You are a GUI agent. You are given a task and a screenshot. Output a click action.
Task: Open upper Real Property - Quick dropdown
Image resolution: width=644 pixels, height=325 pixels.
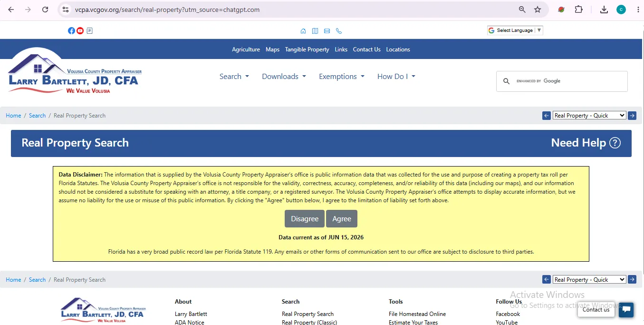click(x=589, y=116)
